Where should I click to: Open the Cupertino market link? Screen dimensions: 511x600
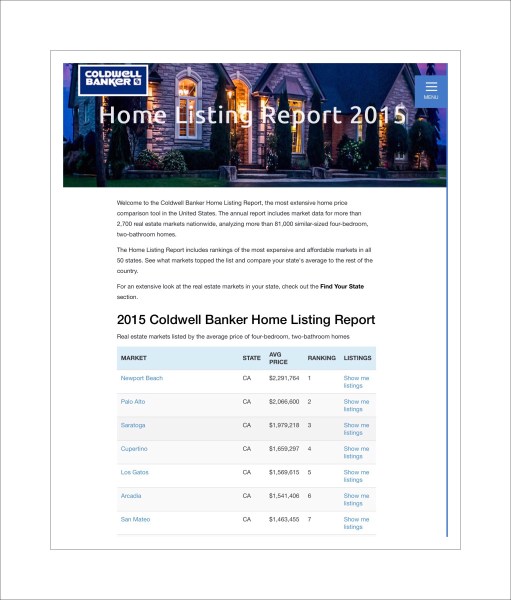134,448
